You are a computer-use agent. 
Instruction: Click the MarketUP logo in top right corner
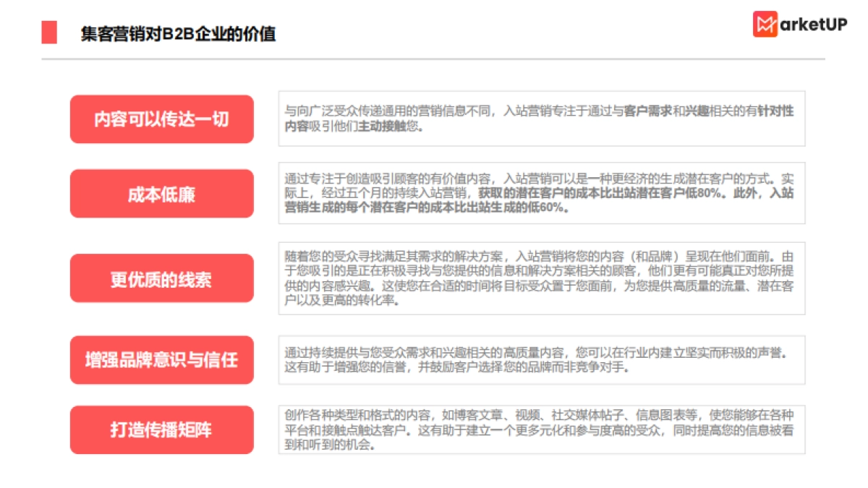click(799, 24)
